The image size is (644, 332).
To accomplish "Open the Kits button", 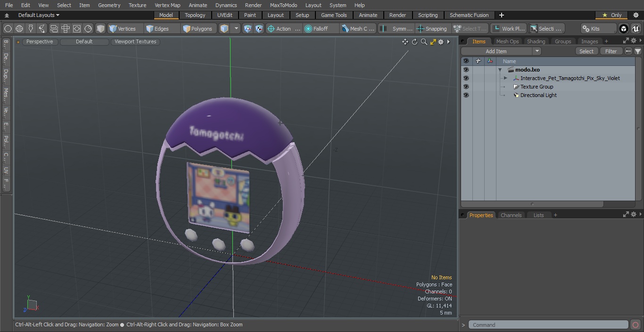I will 598,29.
